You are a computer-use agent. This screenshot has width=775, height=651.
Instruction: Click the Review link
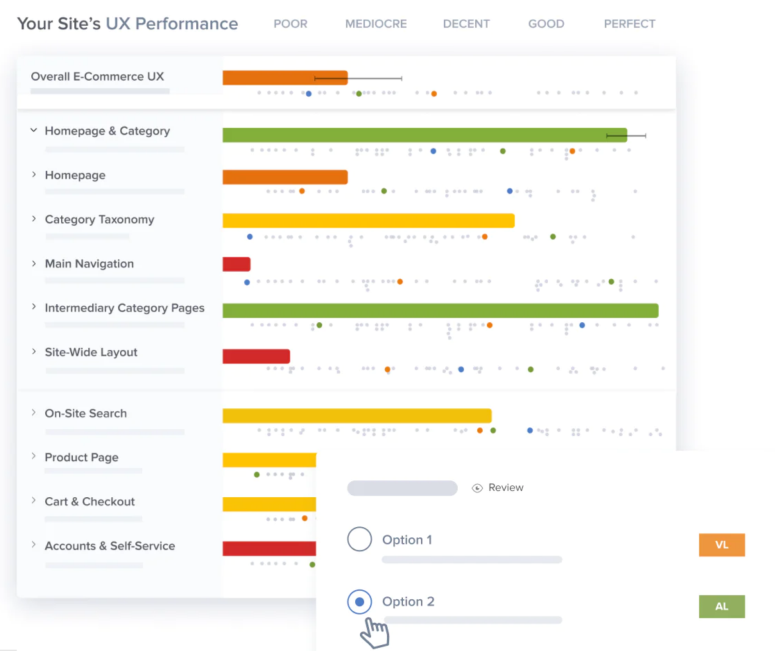tap(505, 488)
